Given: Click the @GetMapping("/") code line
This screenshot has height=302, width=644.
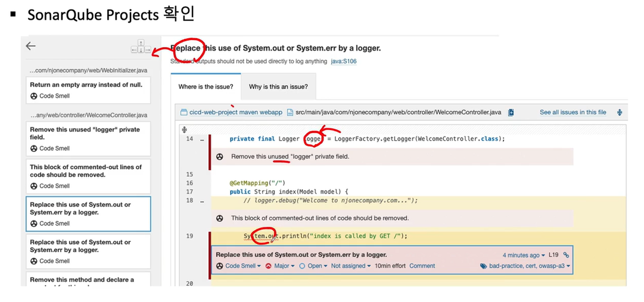Looking at the screenshot, I should click(x=257, y=183).
